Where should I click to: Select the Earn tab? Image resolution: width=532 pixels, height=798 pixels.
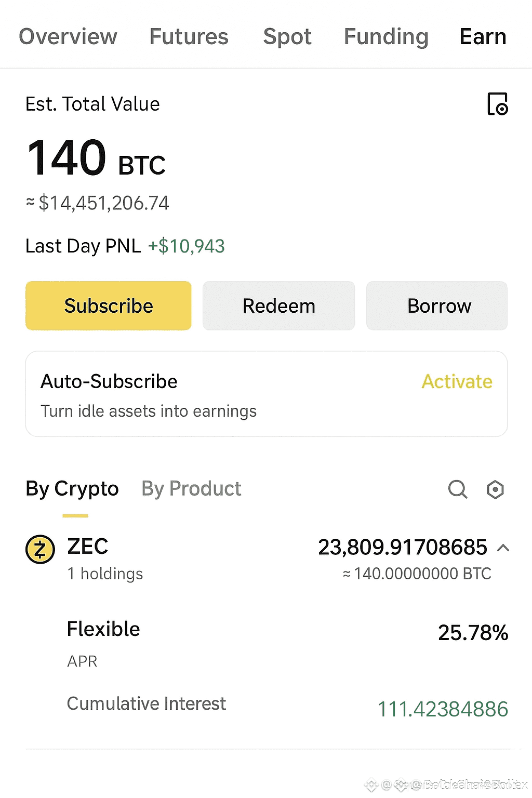pos(483,36)
